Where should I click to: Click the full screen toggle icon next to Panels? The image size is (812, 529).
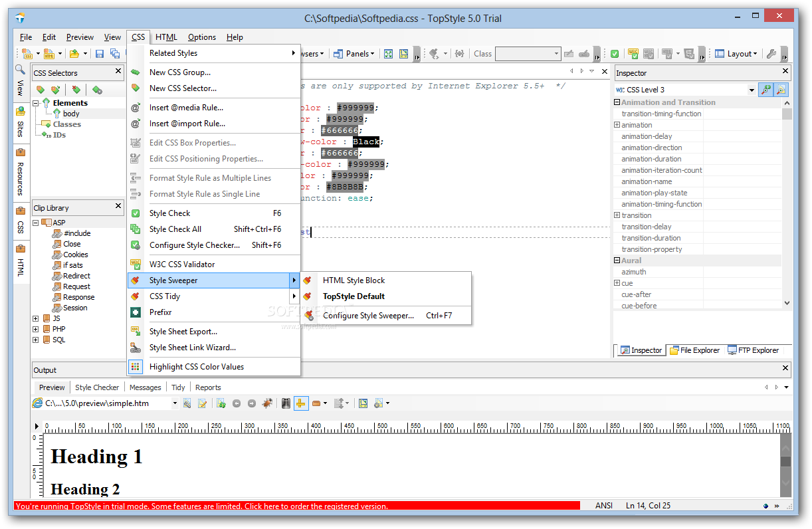(389, 54)
